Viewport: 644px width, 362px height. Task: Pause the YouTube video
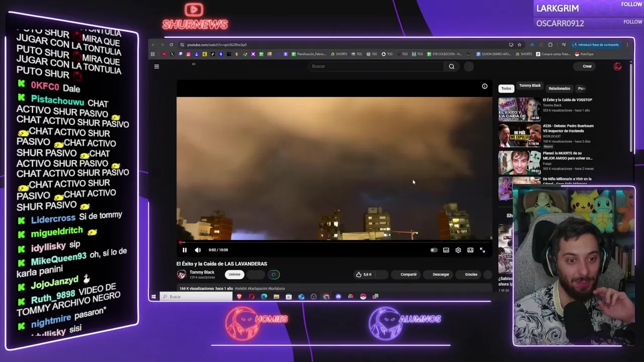[x=184, y=250]
